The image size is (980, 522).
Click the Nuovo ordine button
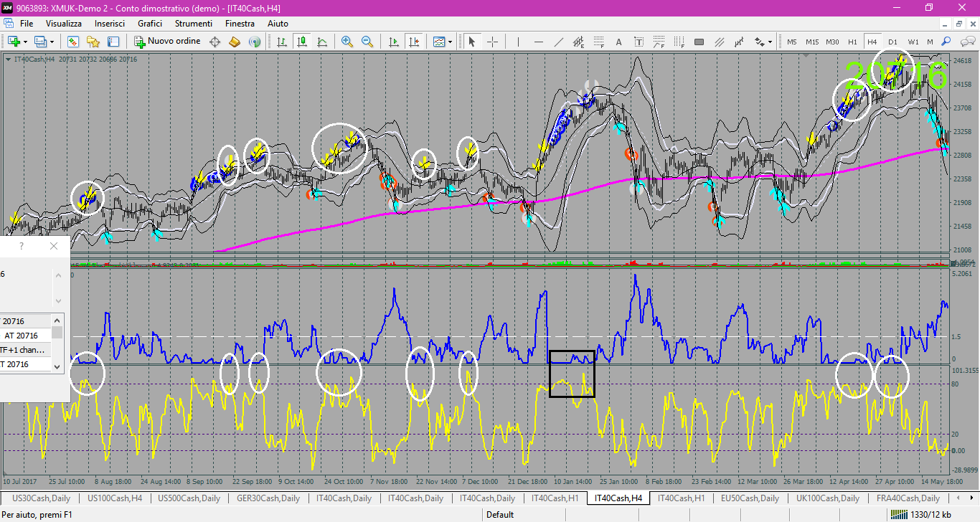pyautogui.click(x=168, y=42)
